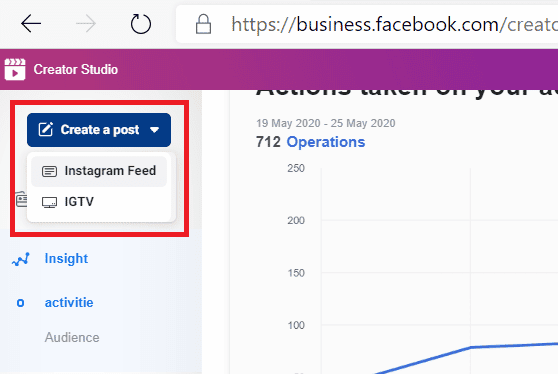Click the Create a post button
Viewport: 558px width, 374px height.
point(99,130)
